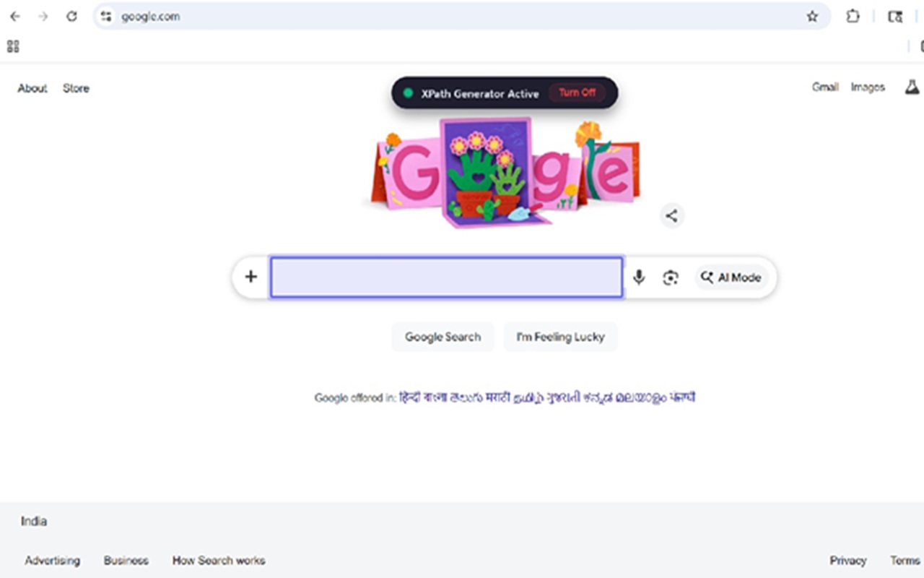Select the google.com address bar

point(462,17)
